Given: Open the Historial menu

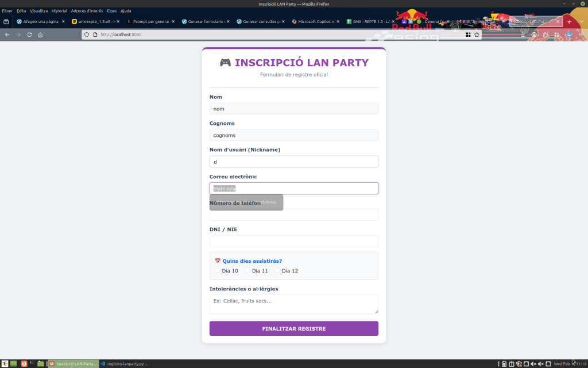Looking at the screenshot, I should pos(59,11).
